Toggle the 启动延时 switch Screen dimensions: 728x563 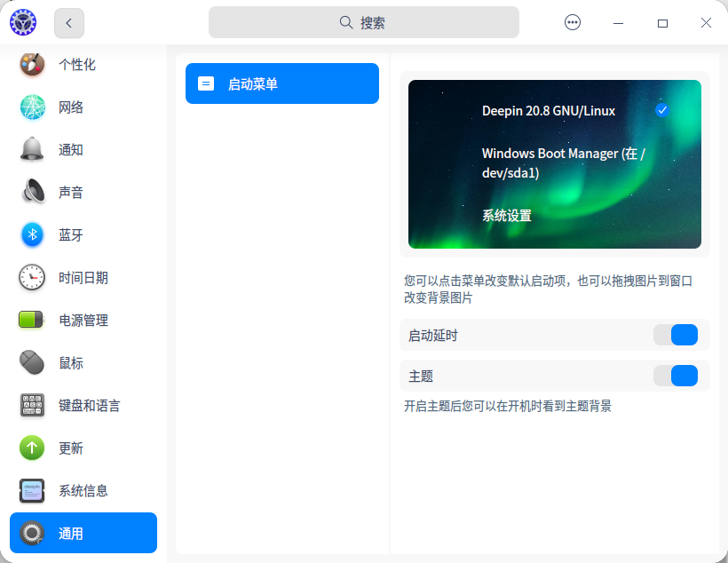[676, 335]
